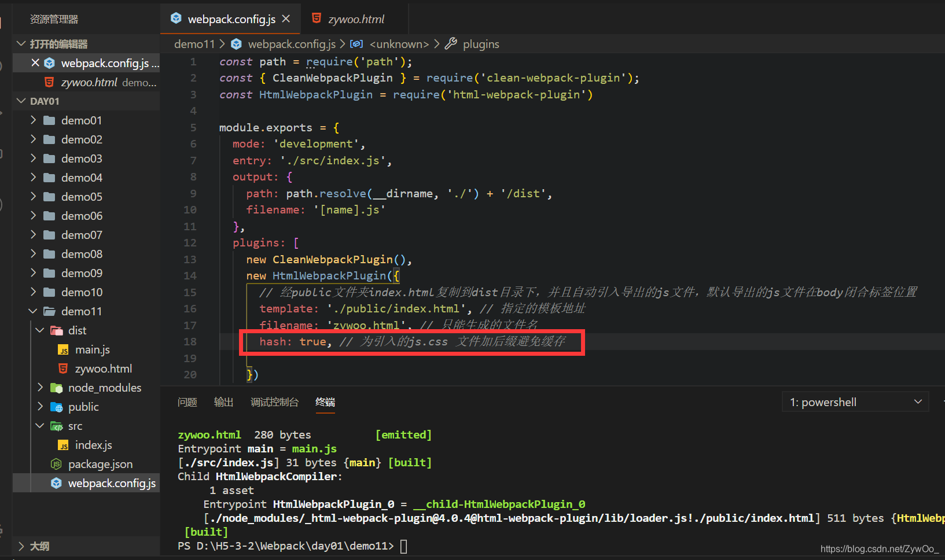
Task: Expand the demo05 folder
Action: click(33, 197)
